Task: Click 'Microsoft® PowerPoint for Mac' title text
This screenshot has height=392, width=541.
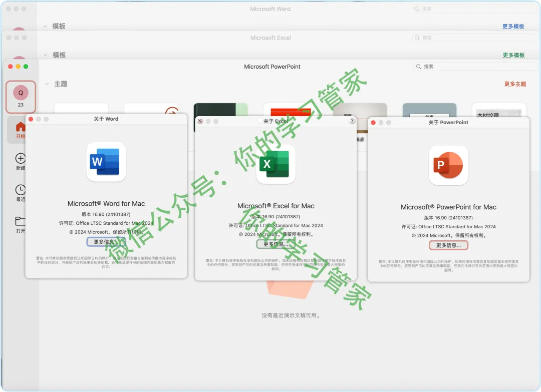Action: coord(448,207)
